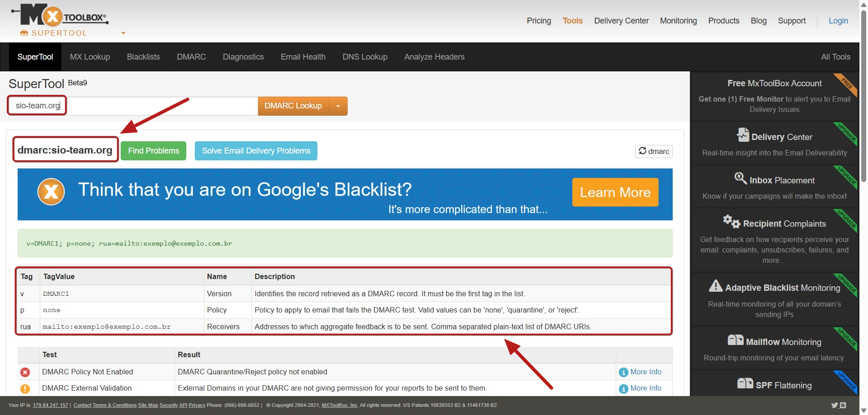This screenshot has width=868, height=415.
Task: Click the refresh icon in the dmarc button
Action: coord(642,151)
